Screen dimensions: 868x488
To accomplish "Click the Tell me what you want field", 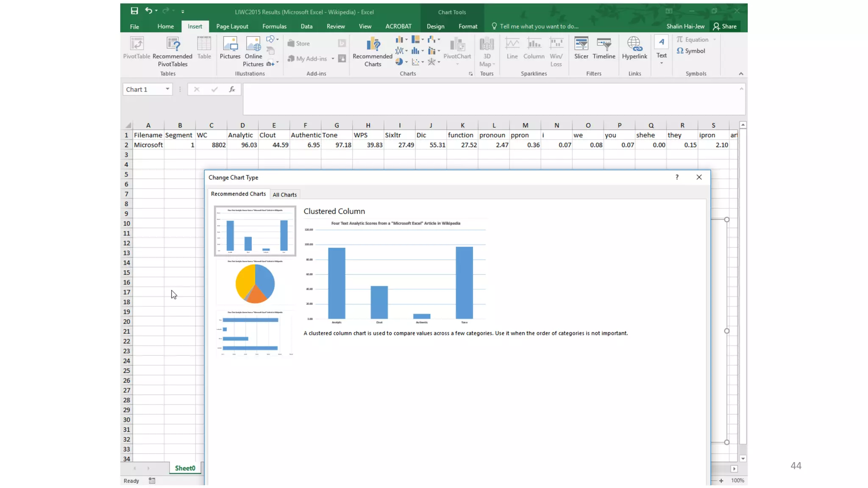I will tap(538, 26).
